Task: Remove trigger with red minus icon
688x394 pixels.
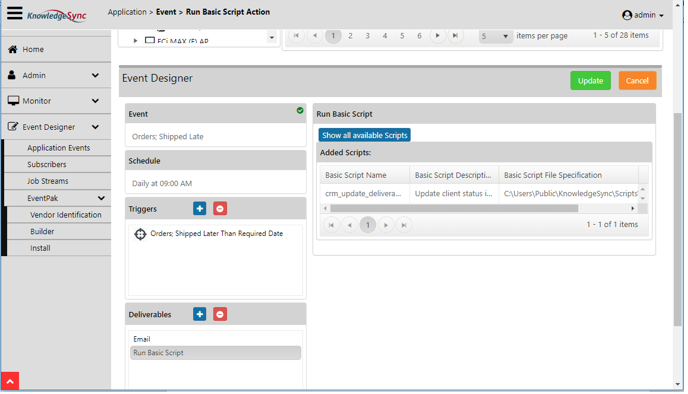Action: coord(220,208)
